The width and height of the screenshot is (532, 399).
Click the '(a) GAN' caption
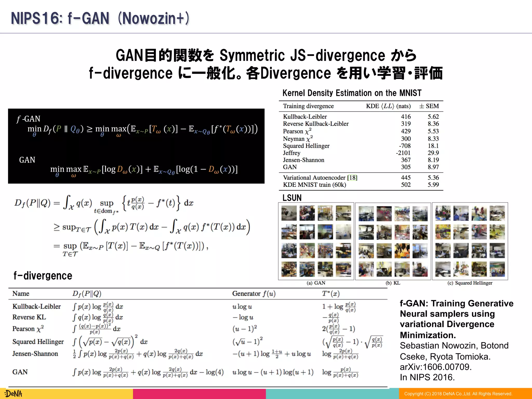click(x=316, y=283)
